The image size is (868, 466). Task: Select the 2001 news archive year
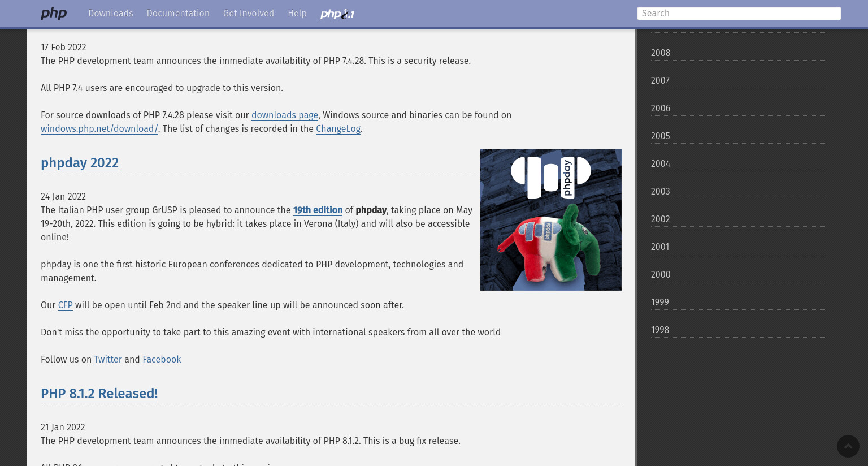pyautogui.click(x=739, y=247)
